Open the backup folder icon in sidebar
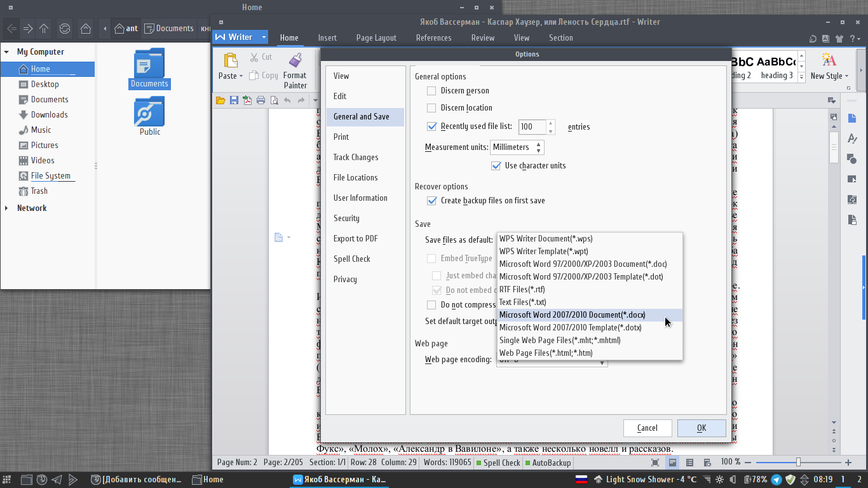This screenshot has width=868, height=488. [852, 200]
